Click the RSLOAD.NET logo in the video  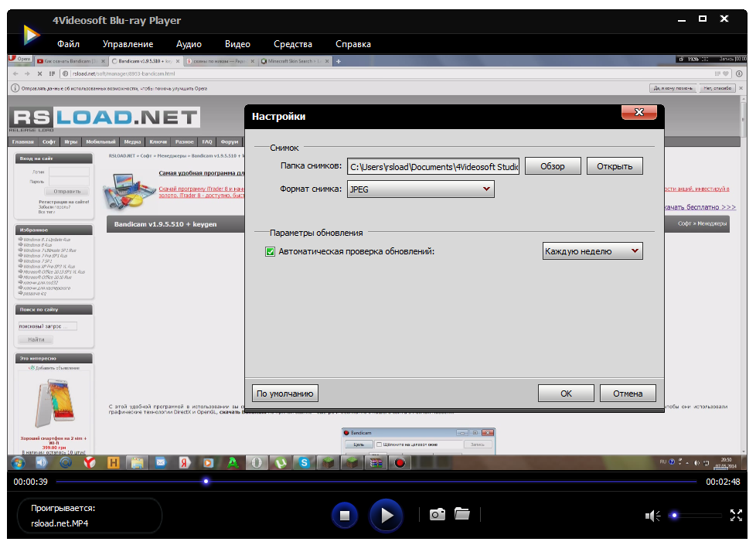click(x=104, y=118)
